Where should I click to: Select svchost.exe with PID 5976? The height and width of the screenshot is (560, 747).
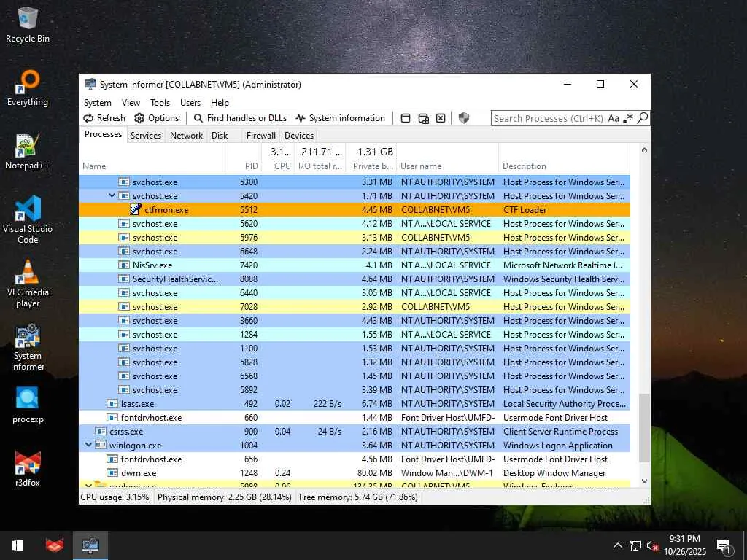tap(355, 238)
